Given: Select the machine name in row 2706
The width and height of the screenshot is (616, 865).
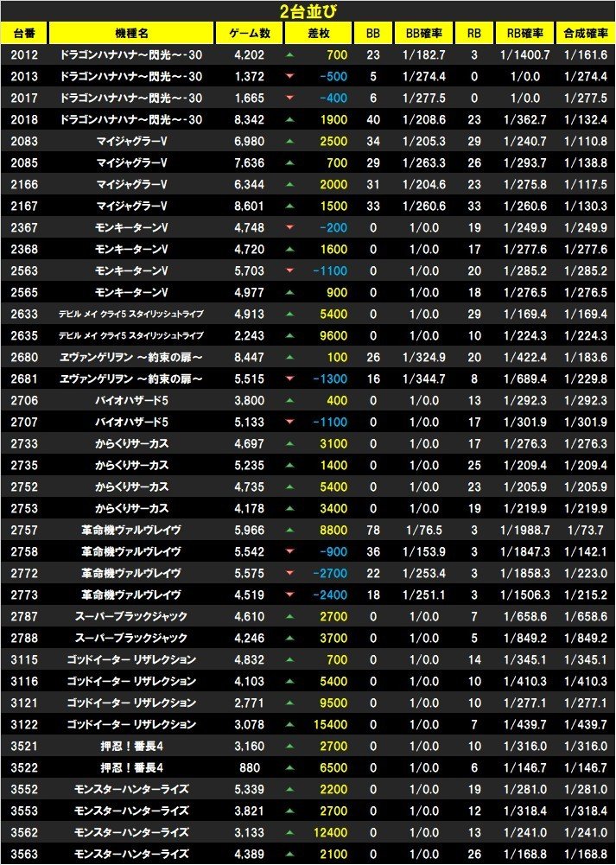Looking at the screenshot, I should coord(131,400).
